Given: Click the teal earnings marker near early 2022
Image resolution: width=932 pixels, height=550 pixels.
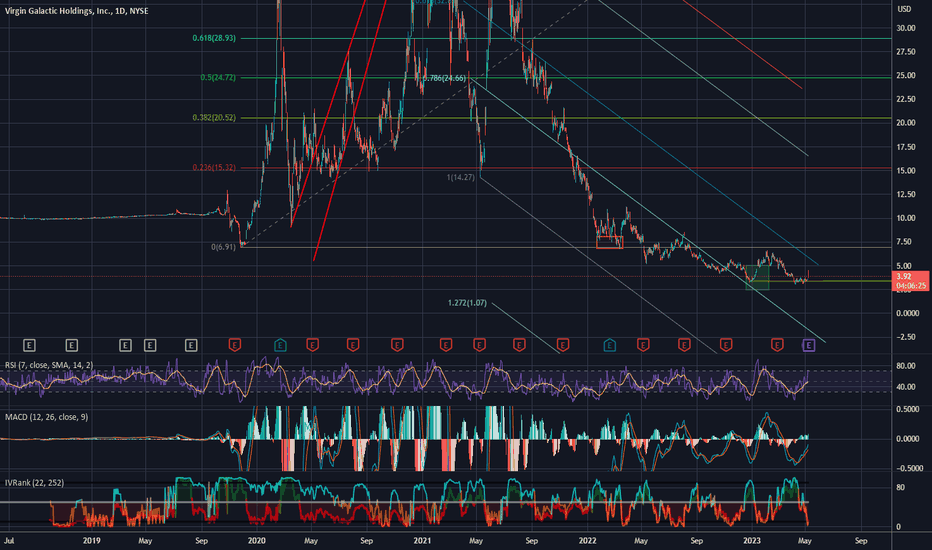Looking at the screenshot, I should pyautogui.click(x=609, y=345).
